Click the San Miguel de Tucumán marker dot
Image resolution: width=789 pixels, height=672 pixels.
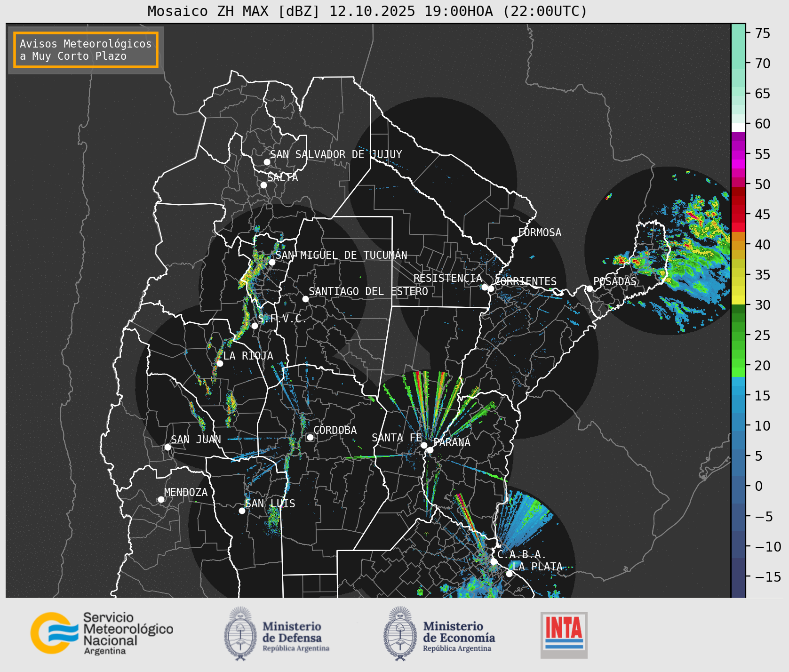(x=271, y=262)
